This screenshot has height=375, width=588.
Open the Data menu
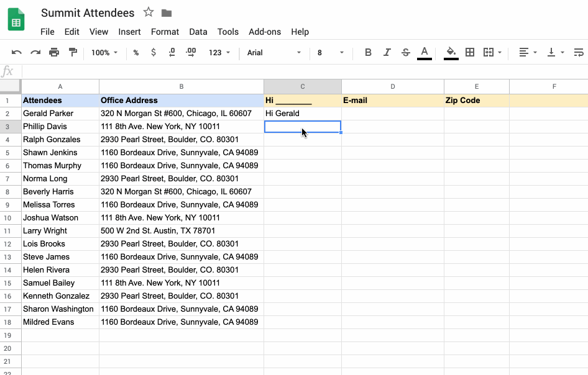[x=198, y=32]
